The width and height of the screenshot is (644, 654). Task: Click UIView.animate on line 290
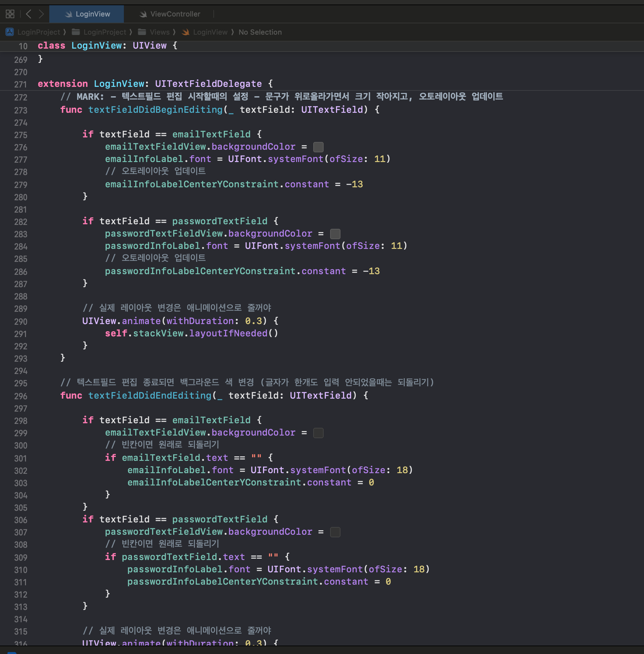(121, 321)
